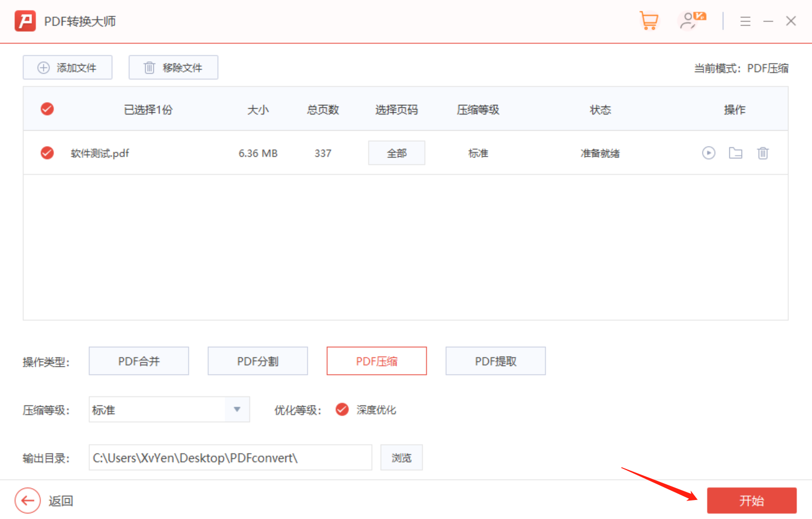
Task: Click the red 开始 button
Action: pyautogui.click(x=752, y=501)
